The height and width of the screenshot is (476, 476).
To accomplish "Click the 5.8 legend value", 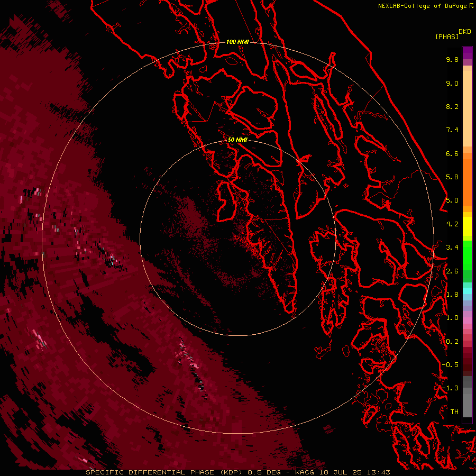I will point(452,177).
